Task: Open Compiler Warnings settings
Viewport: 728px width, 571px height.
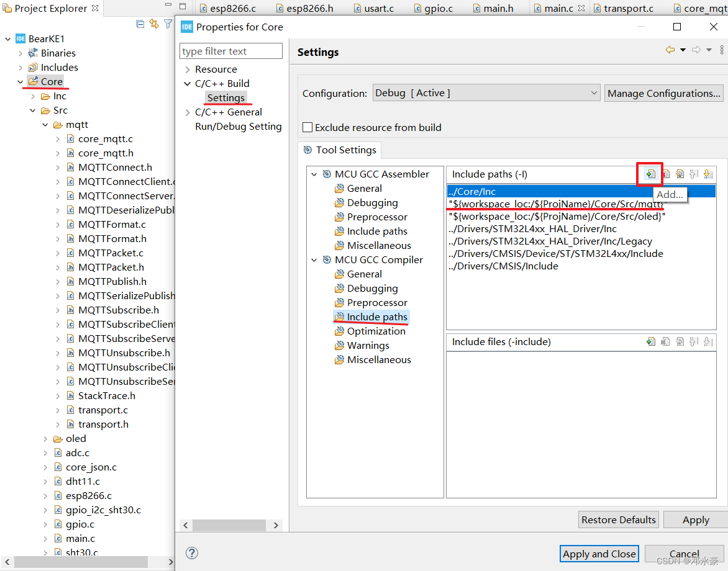Action: 368,346
